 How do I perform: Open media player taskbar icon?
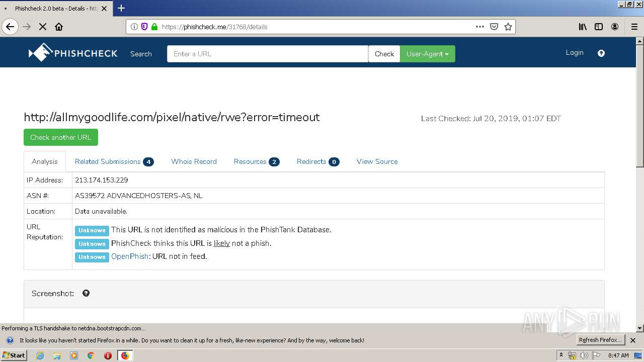74,355
